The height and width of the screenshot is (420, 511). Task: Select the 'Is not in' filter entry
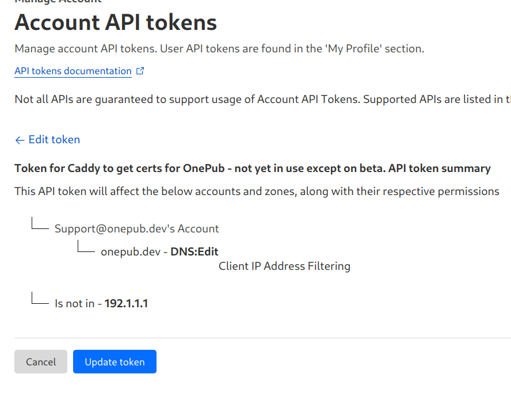click(x=74, y=303)
